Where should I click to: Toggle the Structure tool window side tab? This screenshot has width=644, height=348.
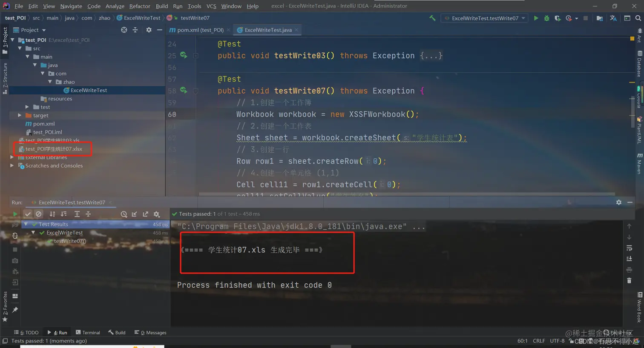tap(5, 78)
